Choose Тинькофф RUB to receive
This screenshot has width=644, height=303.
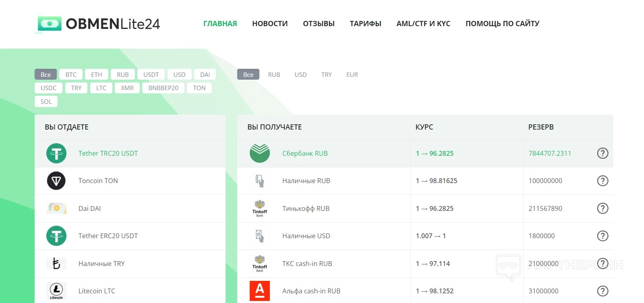(425, 208)
